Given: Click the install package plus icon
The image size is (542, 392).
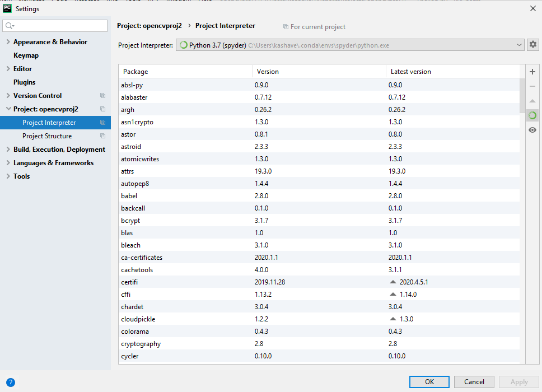Looking at the screenshot, I should click(532, 72).
